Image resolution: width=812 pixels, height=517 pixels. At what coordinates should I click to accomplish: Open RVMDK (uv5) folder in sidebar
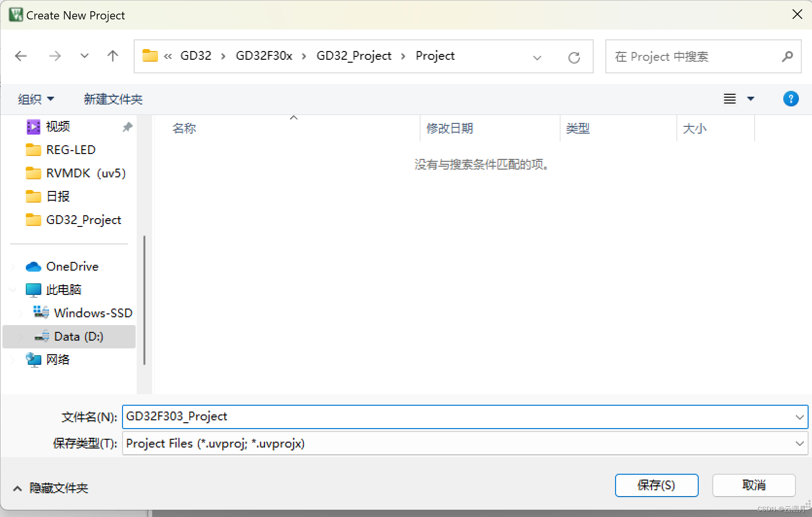pyautogui.click(x=86, y=173)
